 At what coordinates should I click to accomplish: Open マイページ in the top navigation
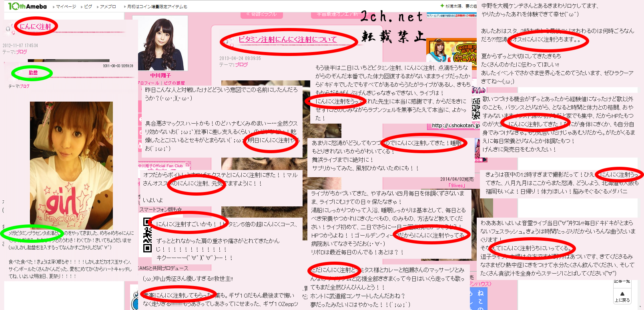66,6
